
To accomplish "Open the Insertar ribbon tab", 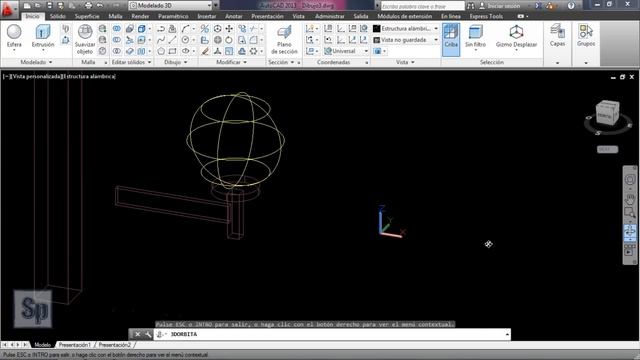I will 207,16.
